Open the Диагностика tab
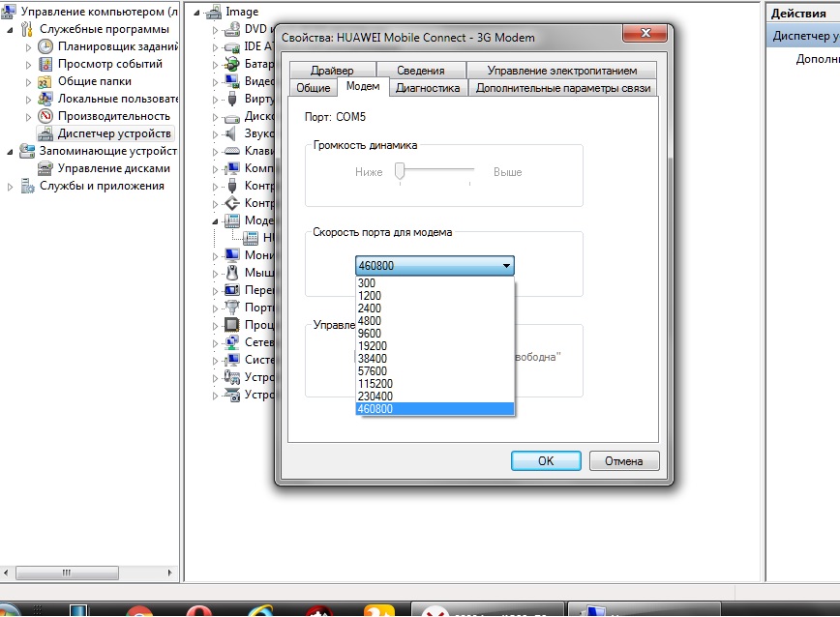The width and height of the screenshot is (840, 617). [x=428, y=88]
